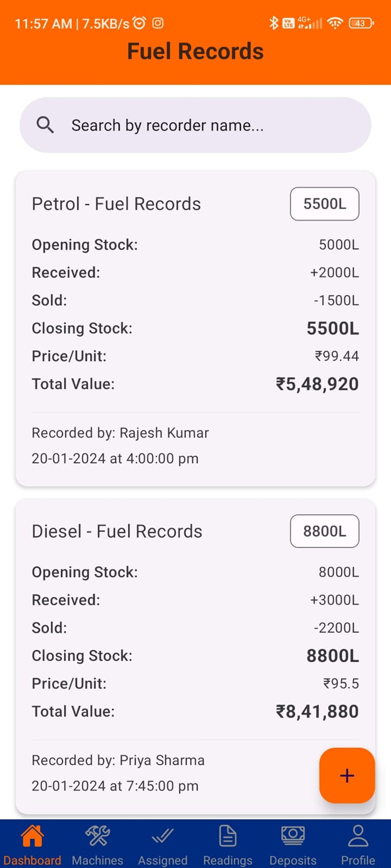The image size is (391, 868).
Task: Tap the Instagram status bar icon
Action: pyautogui.click(x=158, y=23)
